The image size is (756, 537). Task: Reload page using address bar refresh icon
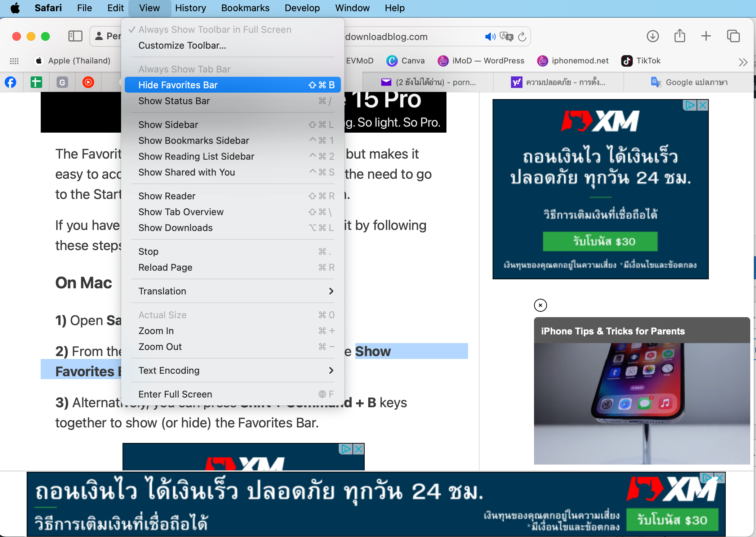[522, 36]
